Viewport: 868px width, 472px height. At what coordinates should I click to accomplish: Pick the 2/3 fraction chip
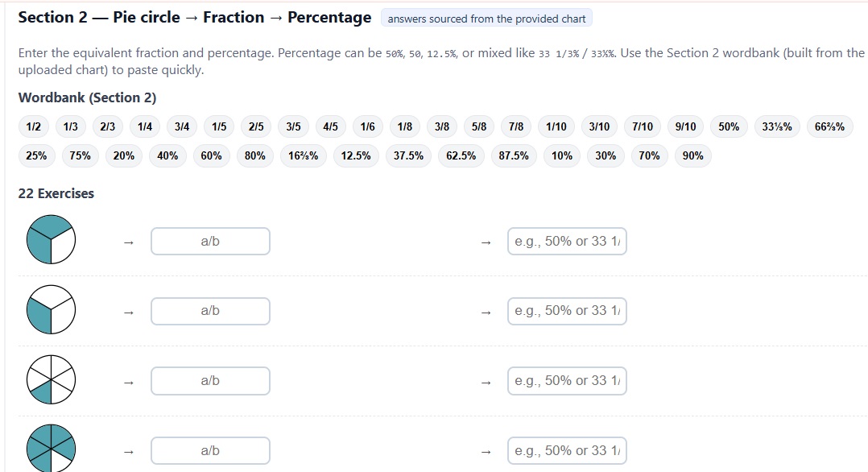pyautogui.click(x=107, y=126)
